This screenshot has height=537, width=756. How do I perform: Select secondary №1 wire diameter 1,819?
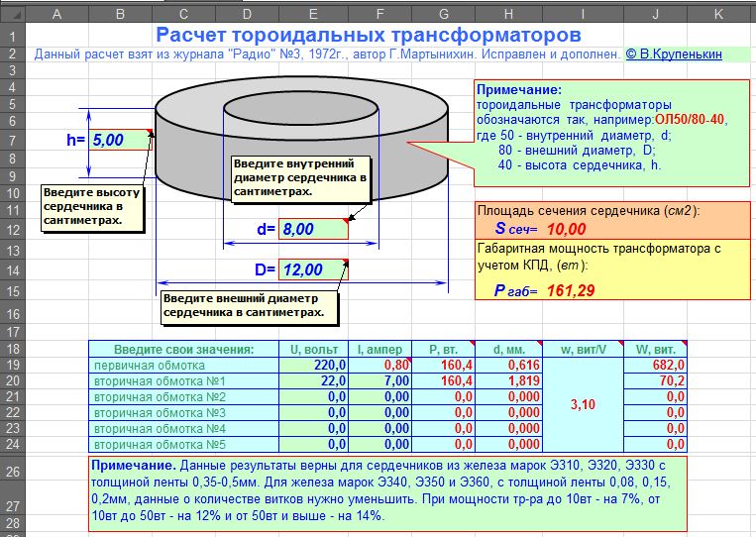[x=508, y=380]
